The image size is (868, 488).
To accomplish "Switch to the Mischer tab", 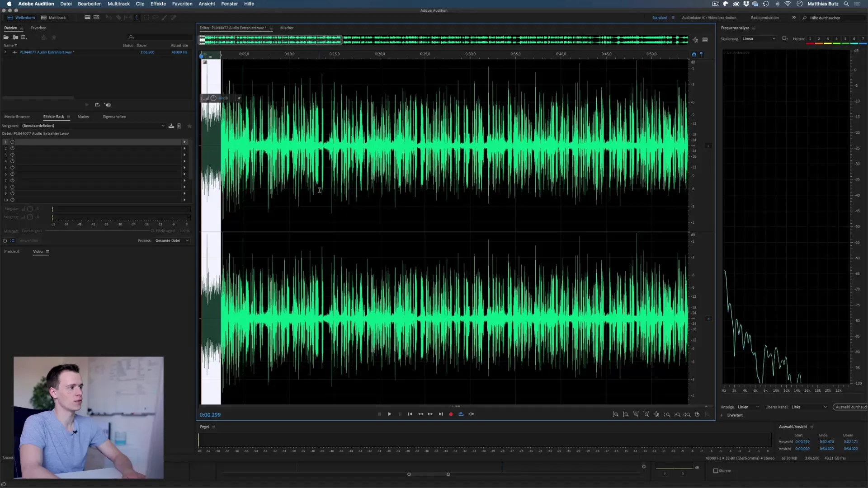I will pos(287,28).
